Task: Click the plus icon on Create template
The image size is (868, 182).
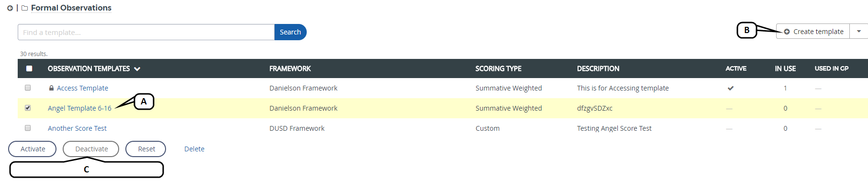Action: [787, 32]
